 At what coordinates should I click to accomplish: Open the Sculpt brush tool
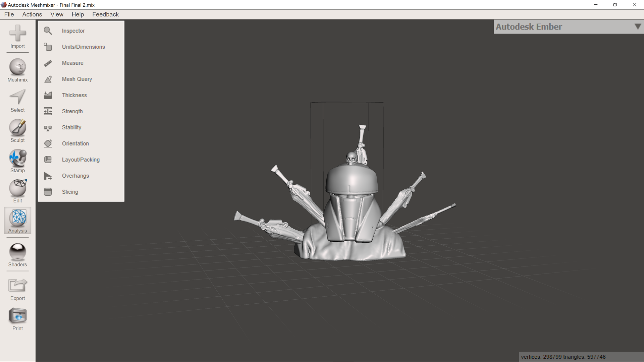(x=17, y=131)
